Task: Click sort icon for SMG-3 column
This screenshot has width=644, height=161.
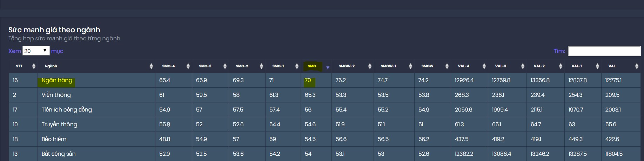Action: (225, 66)
